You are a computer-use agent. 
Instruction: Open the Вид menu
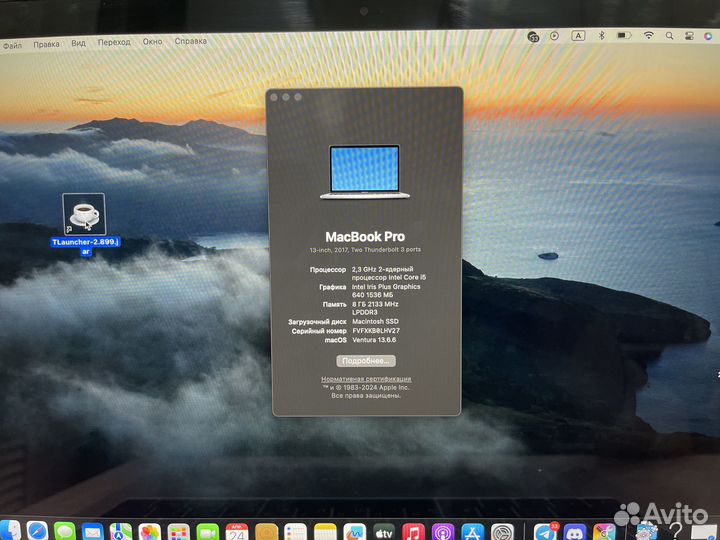click(x=79, y=43)
